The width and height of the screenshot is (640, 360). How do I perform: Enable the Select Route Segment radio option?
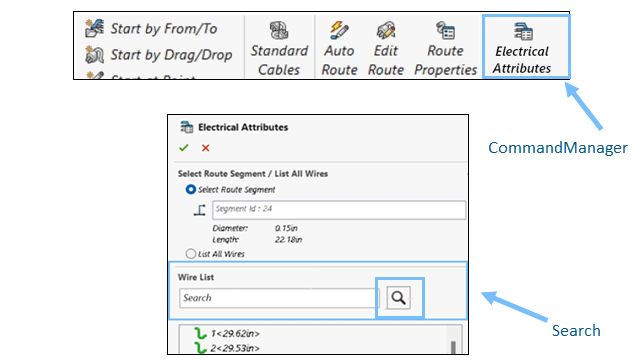coord(191,189)
